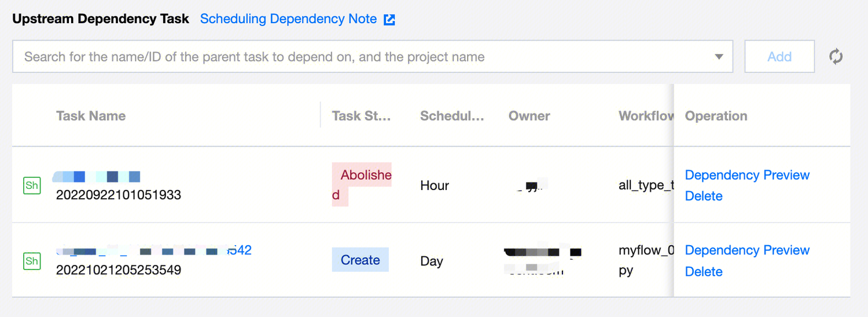This screenshot has height=317, width=868.
Task: Open the parent task dropdown arrow
Action: pos(719,57)
